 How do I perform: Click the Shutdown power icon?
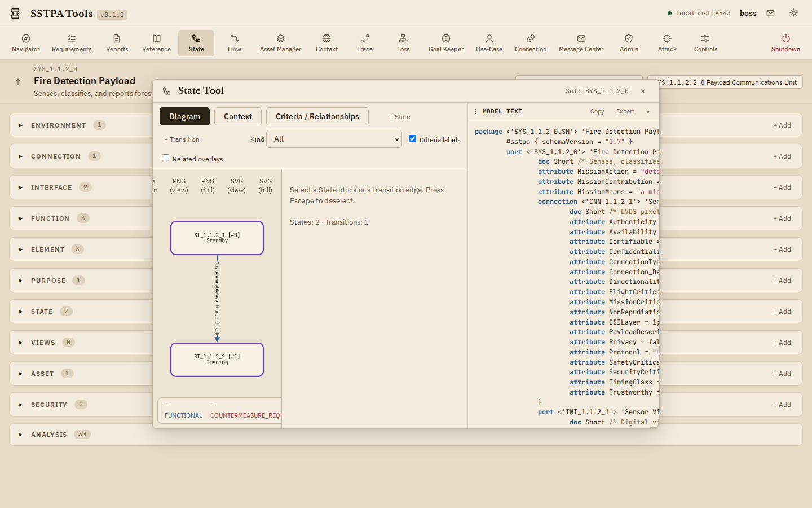785,38
